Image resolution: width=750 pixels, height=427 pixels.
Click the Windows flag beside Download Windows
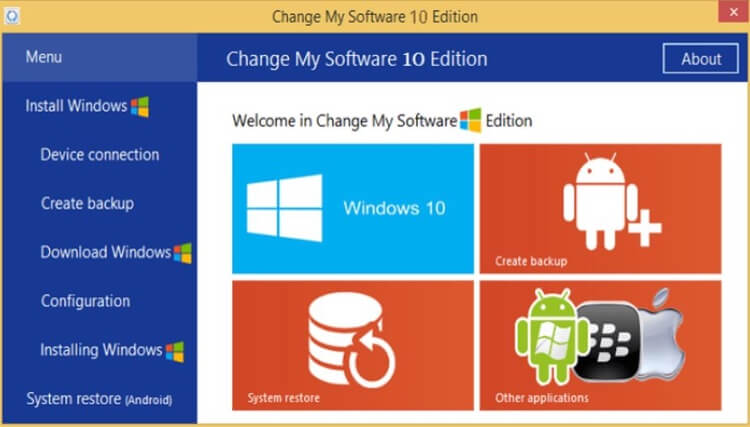tap(182, 252)
